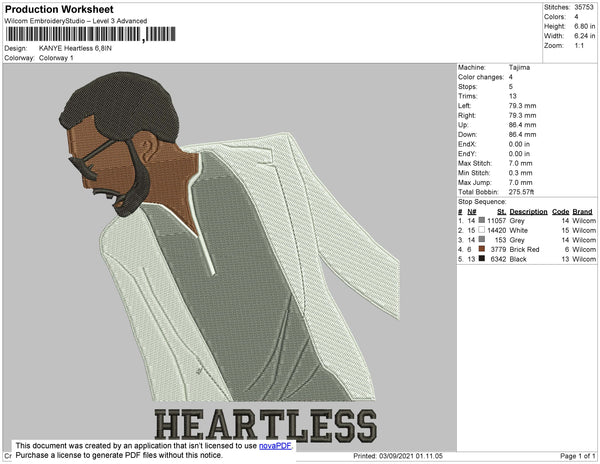Click the printed date 03/09/2021 01.11.05
The width and height of the screenshot is (600, 464).
[411, 456]
